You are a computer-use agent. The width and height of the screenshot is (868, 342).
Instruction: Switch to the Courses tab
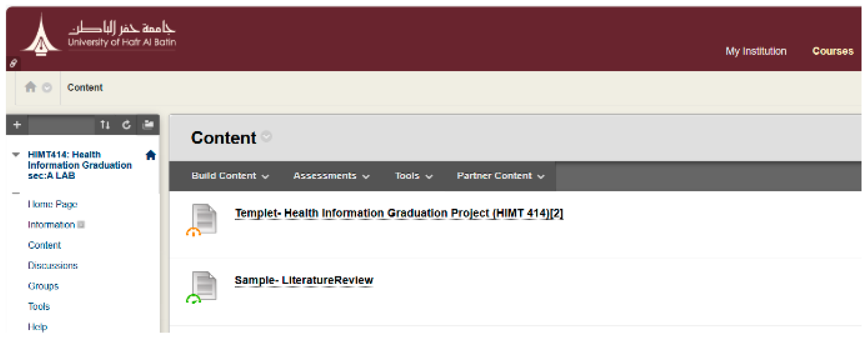(x=833, y=51)
